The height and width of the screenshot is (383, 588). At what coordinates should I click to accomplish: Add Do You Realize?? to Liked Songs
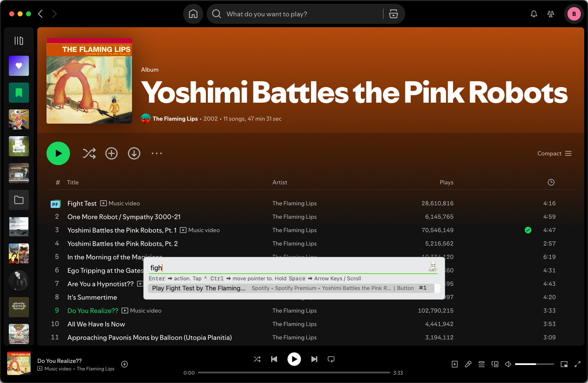[x=124, y=364]
